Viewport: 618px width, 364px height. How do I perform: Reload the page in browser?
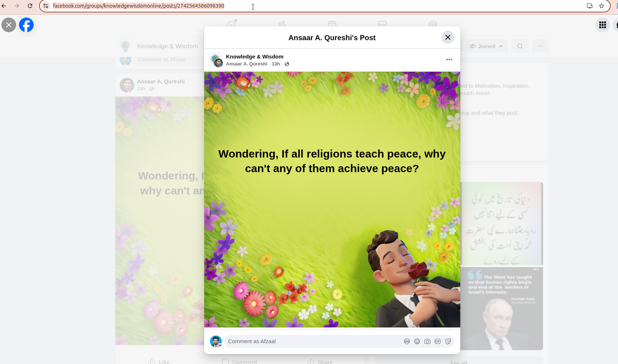(30, 6)
